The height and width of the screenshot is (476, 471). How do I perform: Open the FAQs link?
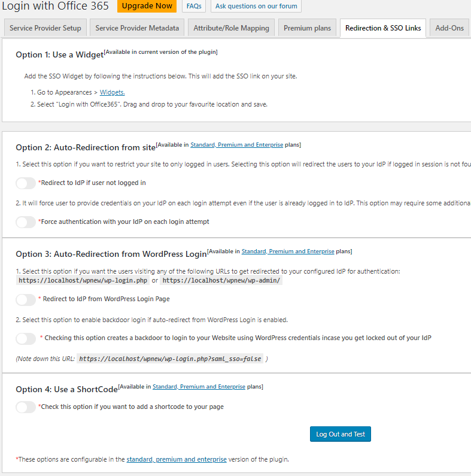coord(194,6)
